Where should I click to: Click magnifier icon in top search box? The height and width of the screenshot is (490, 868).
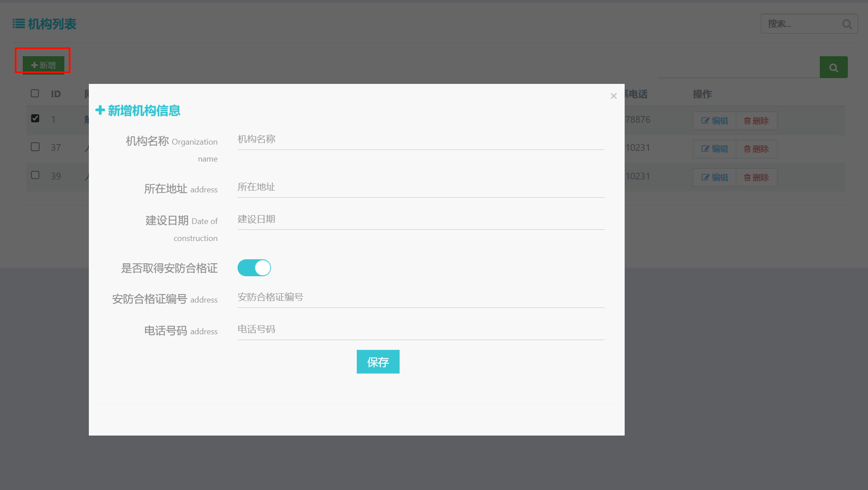tap(847, 24)
